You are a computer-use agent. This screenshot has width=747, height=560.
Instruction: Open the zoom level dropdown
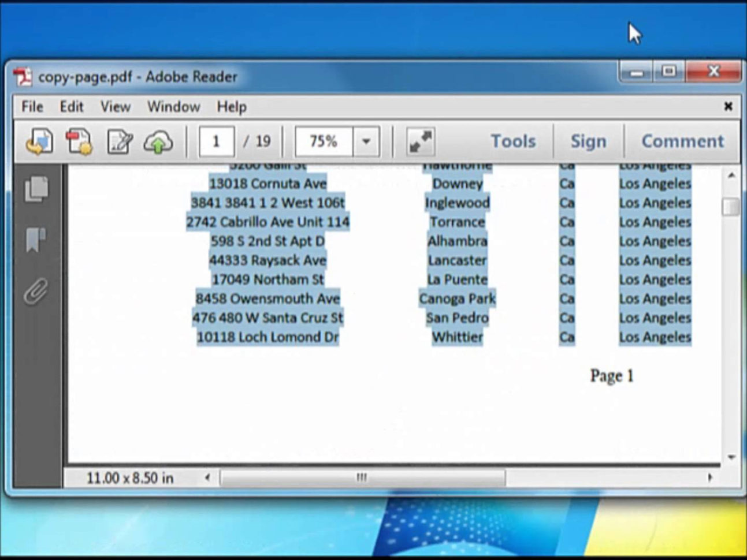coord(365,141)
